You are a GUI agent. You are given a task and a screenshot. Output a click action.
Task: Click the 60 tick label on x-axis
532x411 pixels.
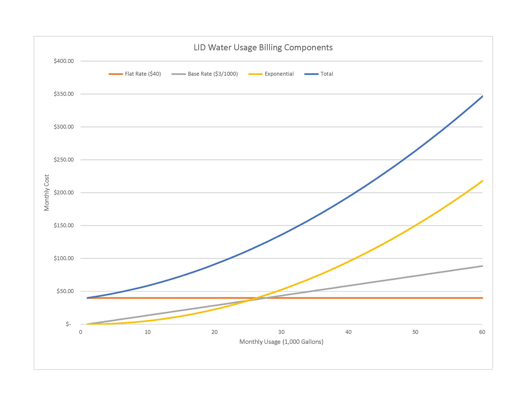482,332
